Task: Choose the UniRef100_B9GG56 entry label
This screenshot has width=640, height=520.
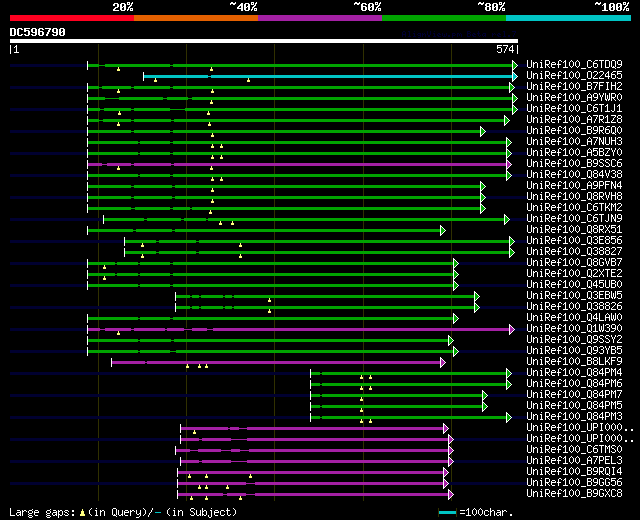Action: [x=574, y=483]
